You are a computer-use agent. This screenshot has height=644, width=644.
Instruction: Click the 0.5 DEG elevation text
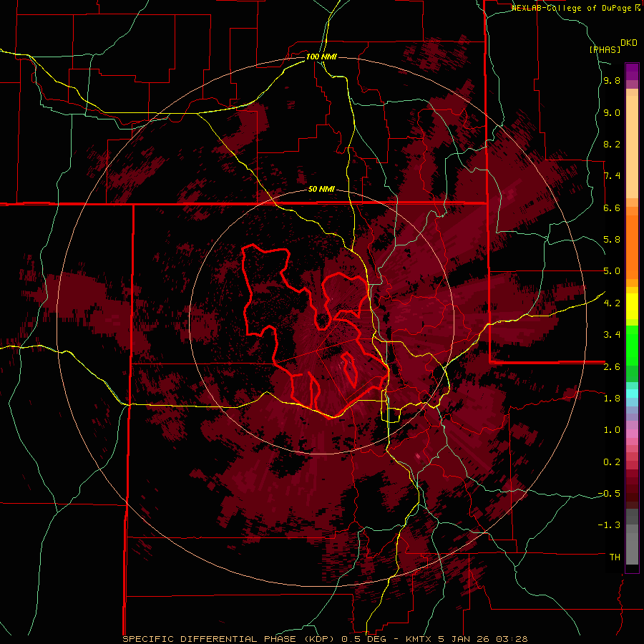pyautogui.click(x=363, y=639)
